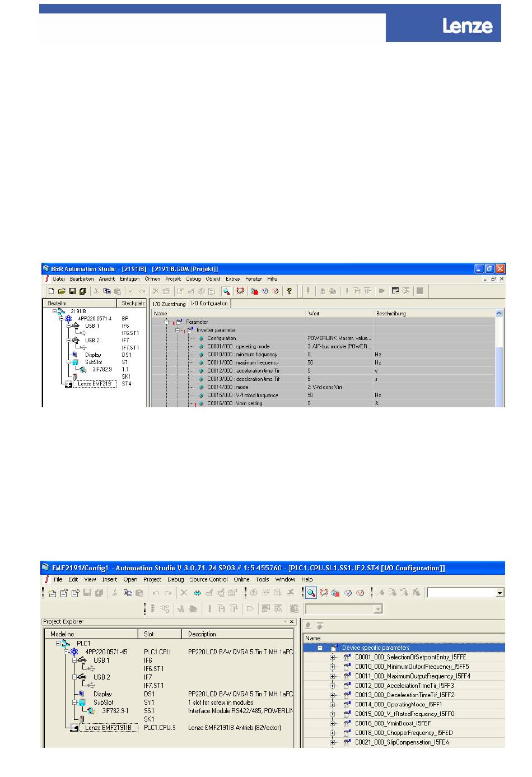Viewport: 532px width, 777px height.
Task: Click the New document icon in upper toolbar
Action: (x=51, y=291)
